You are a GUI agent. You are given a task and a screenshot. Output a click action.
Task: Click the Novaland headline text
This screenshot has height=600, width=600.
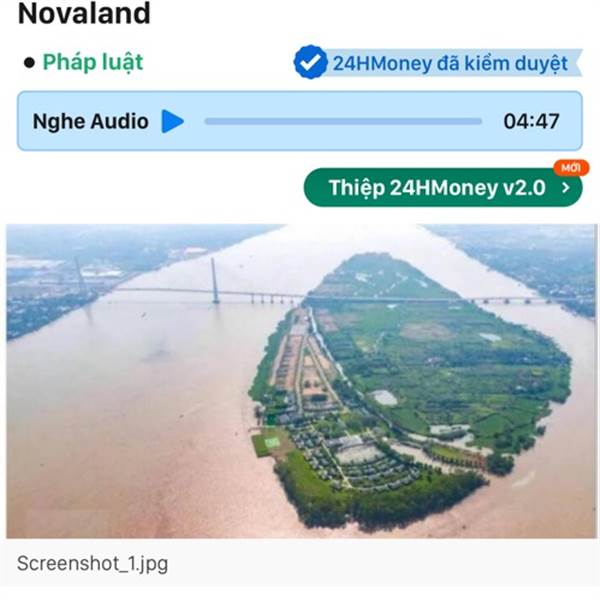pyautogui.click(x=84, y=13)
